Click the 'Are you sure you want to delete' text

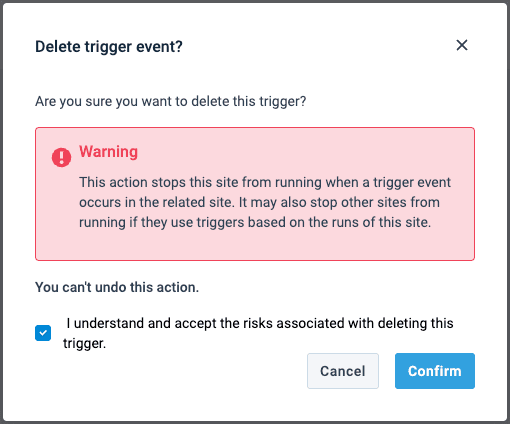tap(171, 101)
